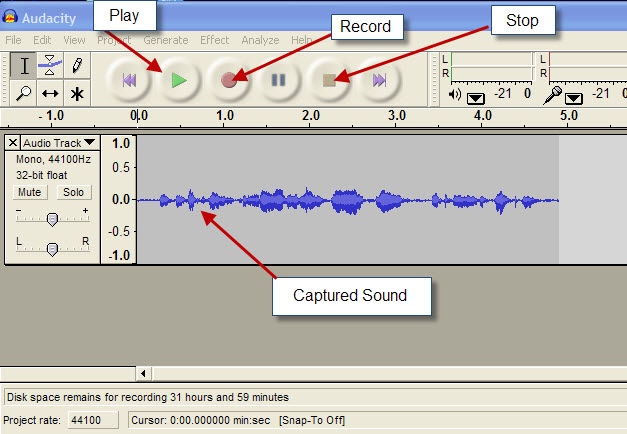This screenshot has height=434, width=627.
Task: Open the Edit menu
Action: coord(42,40)
